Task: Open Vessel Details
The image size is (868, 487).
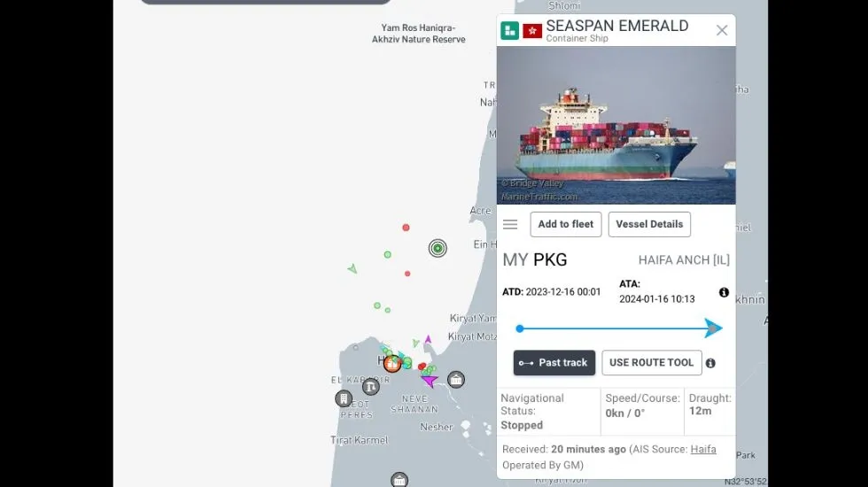Action: 649,224
